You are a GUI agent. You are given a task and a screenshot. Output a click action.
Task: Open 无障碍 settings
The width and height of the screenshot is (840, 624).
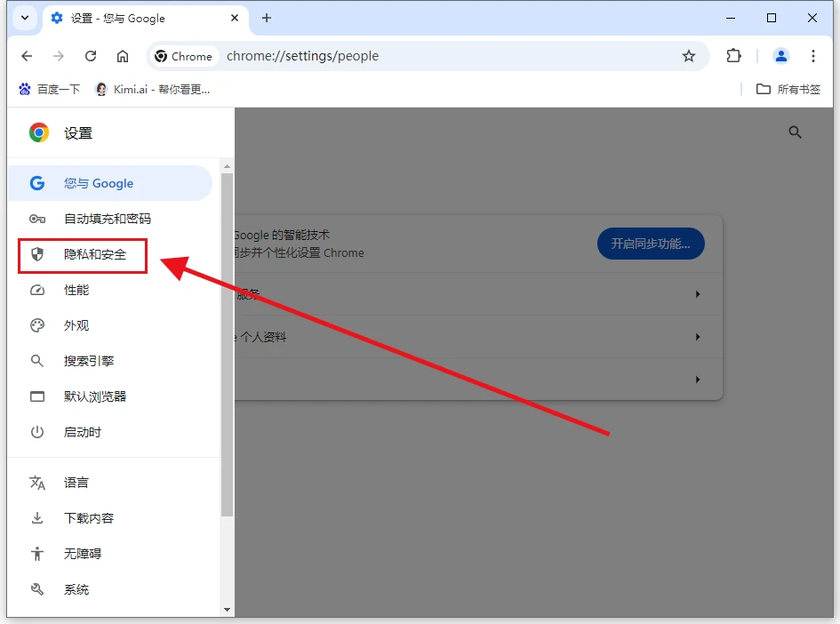tap(110, 554)
